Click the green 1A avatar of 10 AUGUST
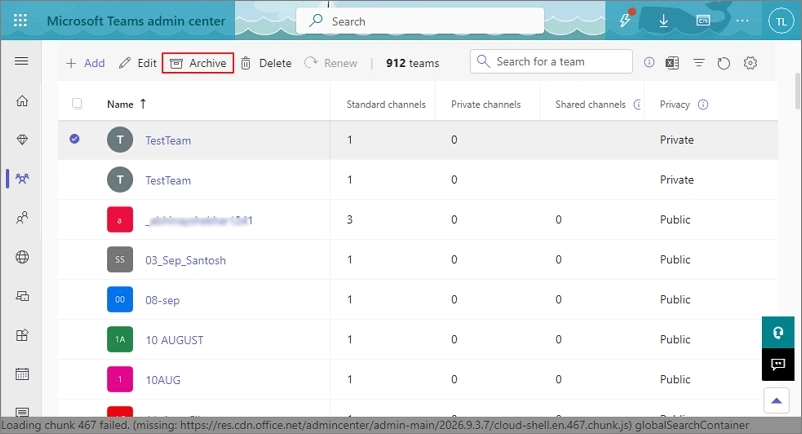The image size is (802, 434). 120,339
